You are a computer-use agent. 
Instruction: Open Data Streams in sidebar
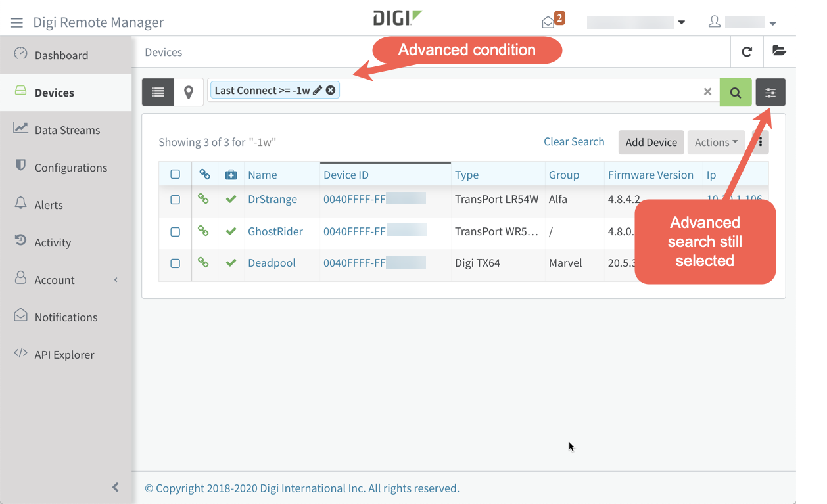click(66, 129)
